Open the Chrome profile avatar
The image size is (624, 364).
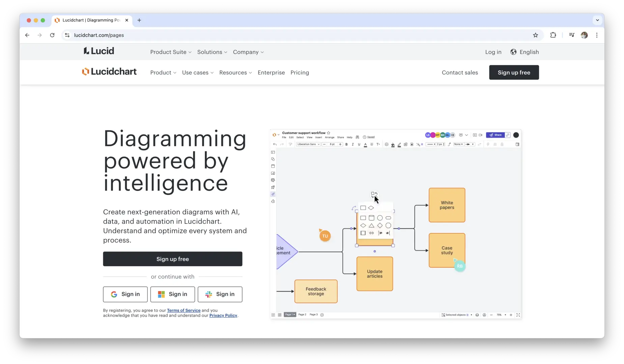[584, 35]
